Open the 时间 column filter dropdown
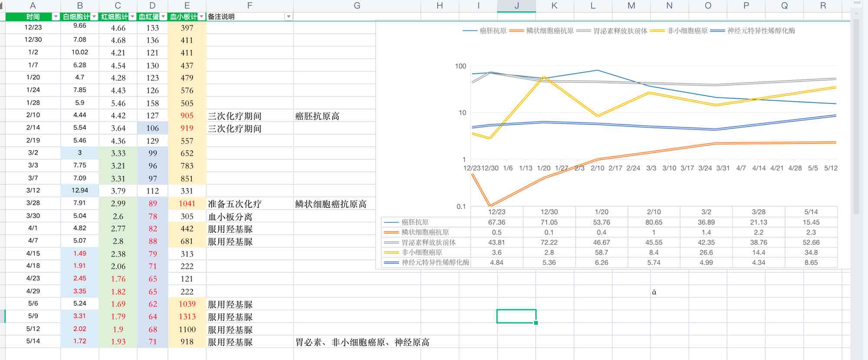868x360 pixels. pos(56,17)
